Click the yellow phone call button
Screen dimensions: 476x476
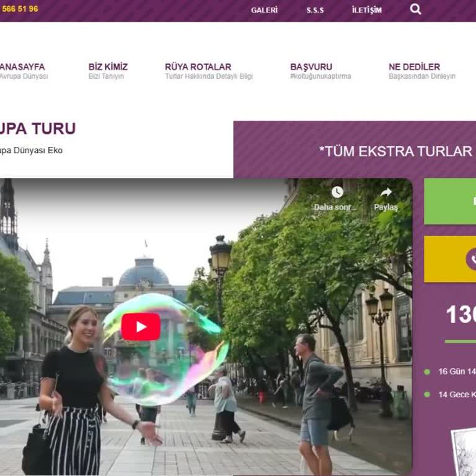(450, 259)
